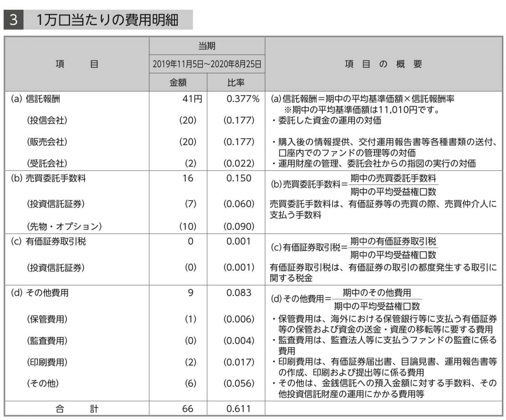506x420 pixels.
Task: Click the ratio '(0.006)'
Action: (x=239, y=319)
